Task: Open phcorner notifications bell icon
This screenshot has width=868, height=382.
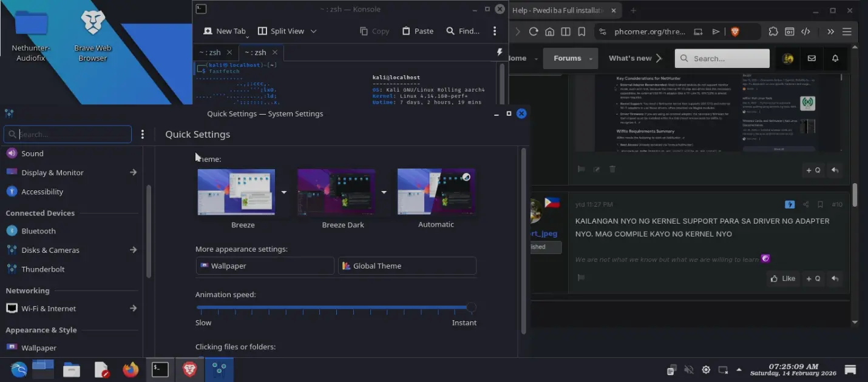Action: pyautogui.click(x=835, y=58)
